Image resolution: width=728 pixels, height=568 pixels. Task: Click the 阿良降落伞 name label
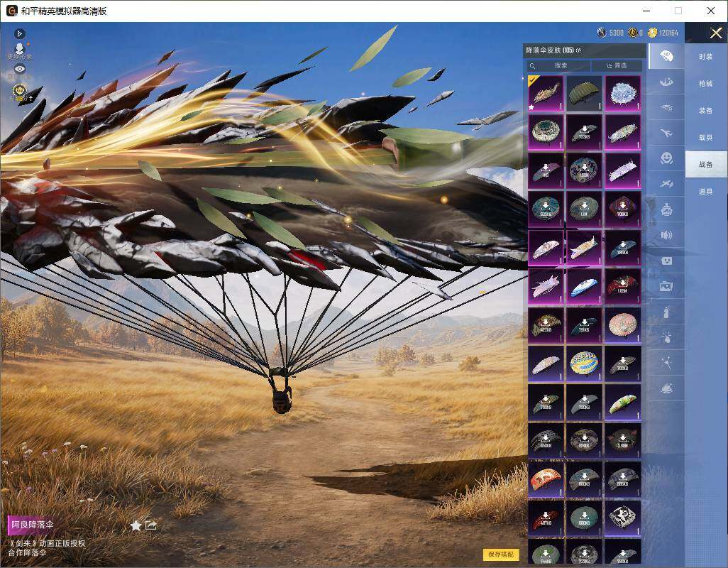pyautogui.click(x=33, y=525)
